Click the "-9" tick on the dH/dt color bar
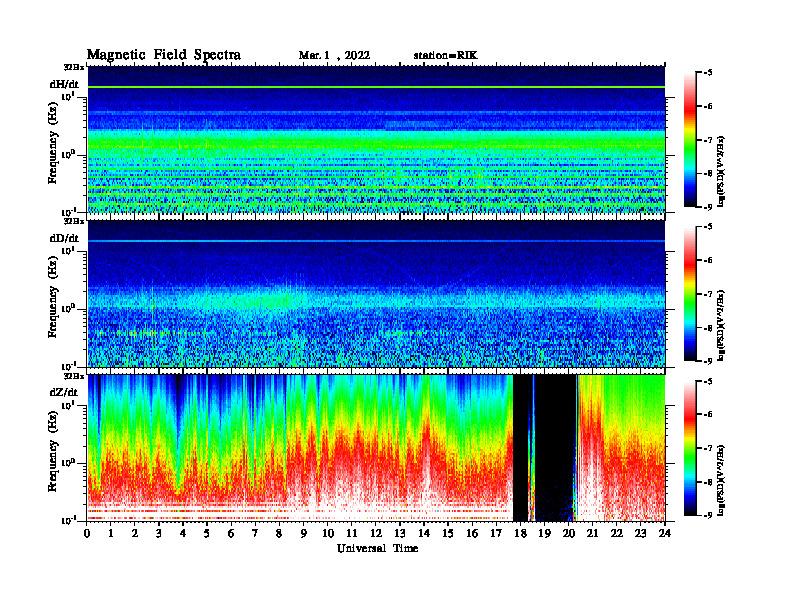Viewport: 792px width, 612px height. coord(708,207)
